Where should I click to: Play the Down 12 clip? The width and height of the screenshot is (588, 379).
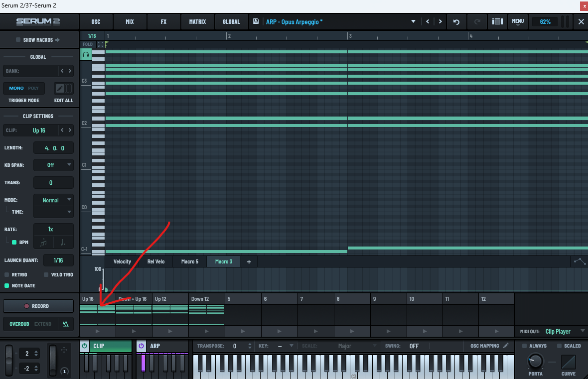[x=207, y=331]
